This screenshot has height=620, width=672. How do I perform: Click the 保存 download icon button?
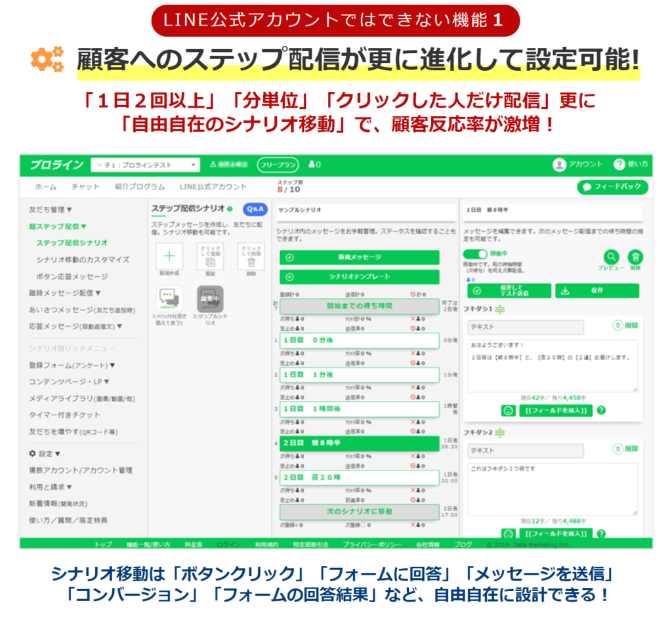point(596,290)
